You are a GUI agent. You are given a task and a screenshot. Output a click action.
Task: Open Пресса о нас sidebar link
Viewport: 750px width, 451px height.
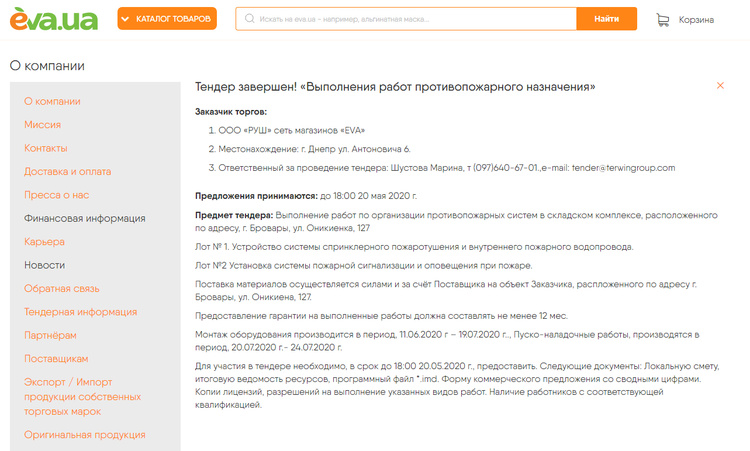point(56,195)
